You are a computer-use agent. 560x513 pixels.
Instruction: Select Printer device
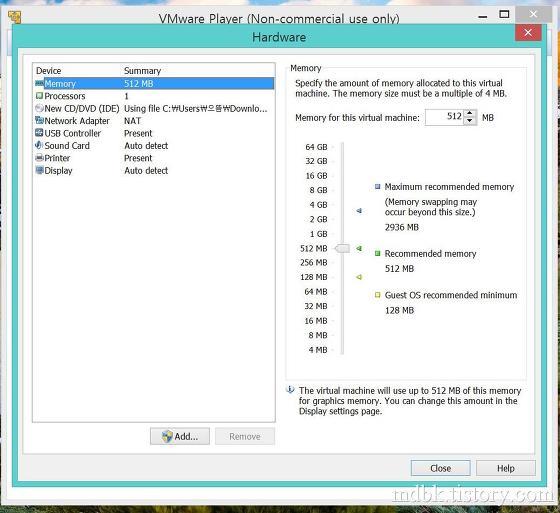tap(155, 158)
